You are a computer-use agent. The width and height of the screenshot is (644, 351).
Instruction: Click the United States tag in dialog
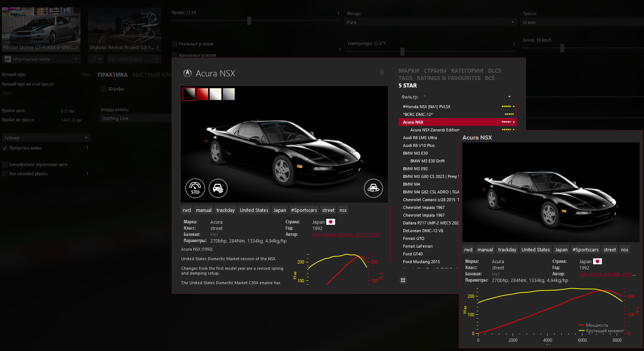click(254, 210)
